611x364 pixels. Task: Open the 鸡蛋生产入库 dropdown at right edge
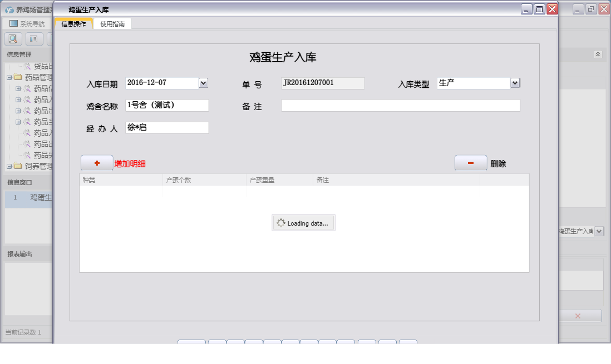coord(599,231)
